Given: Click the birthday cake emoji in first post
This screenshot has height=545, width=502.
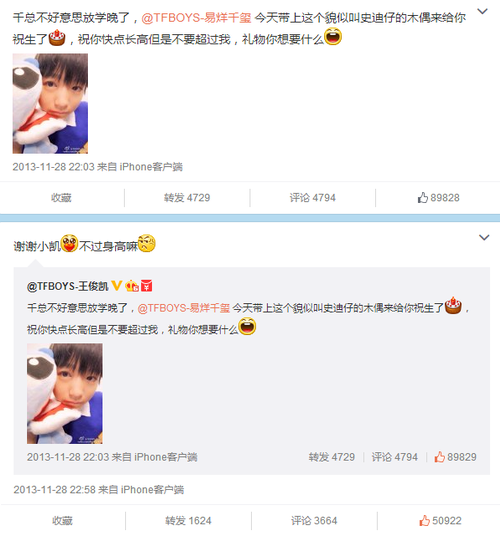Looking at the screenshot, I should 57,38.
